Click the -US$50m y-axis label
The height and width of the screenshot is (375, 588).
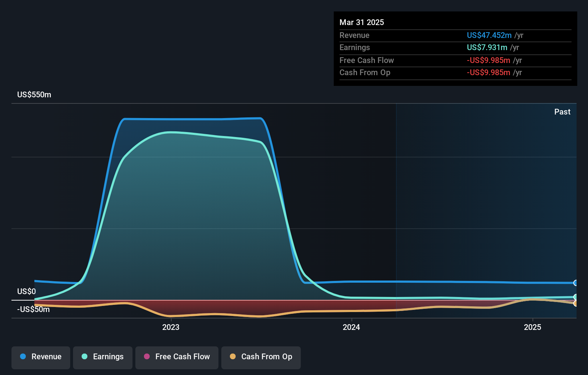tap(33, 309)
